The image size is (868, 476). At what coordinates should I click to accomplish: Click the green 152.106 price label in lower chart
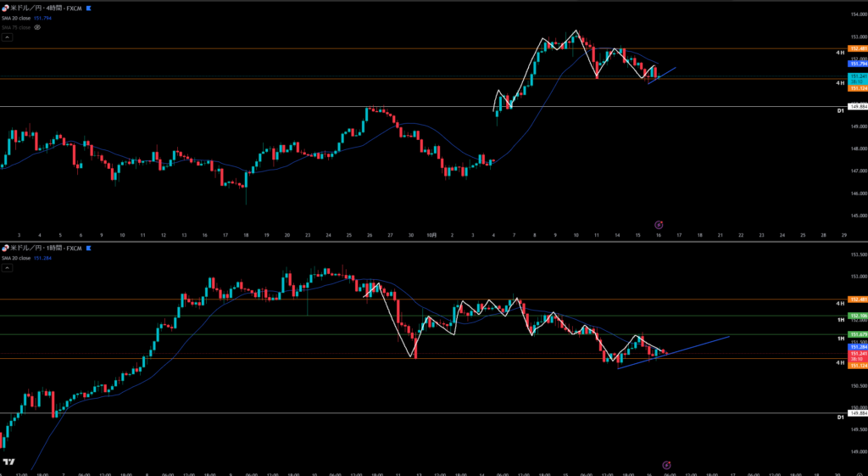[857, 316]
